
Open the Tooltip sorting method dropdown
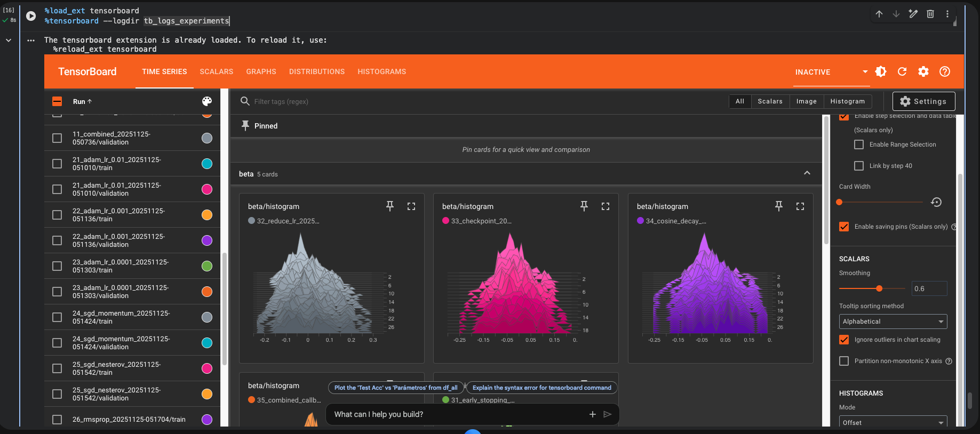[893, 322]
